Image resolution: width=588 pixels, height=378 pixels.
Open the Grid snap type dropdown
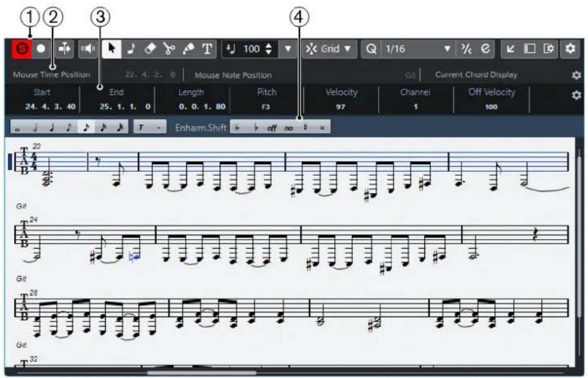click(329, 49)
